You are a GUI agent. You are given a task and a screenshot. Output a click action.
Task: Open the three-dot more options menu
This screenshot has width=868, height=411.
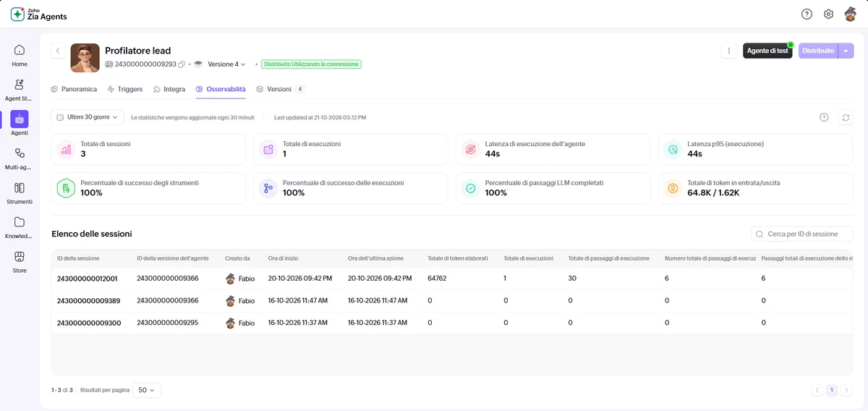(x=729, y=51)
